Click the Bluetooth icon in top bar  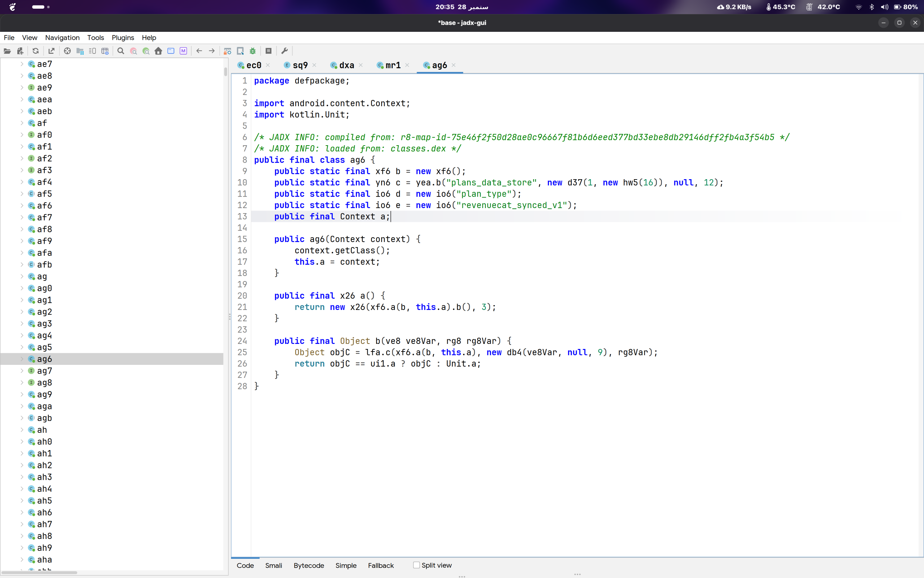[x=872, y=7]
